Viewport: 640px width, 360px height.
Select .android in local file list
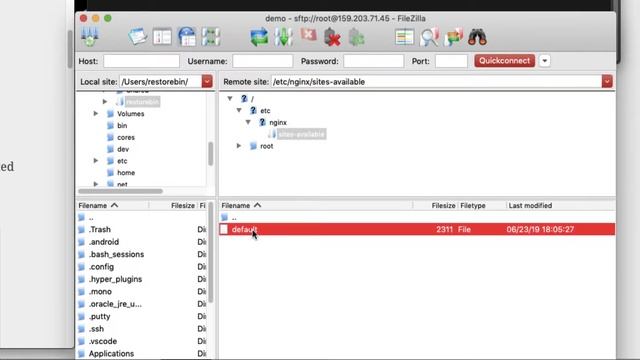point(104,242)
